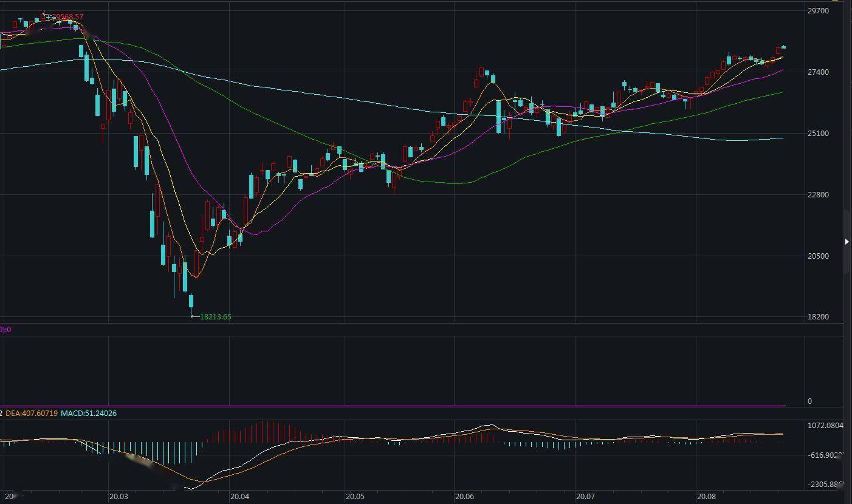Click the 18213.65 low price annotation
The width and height of the screenshot is (852, 504).
(x=215, y=316)
